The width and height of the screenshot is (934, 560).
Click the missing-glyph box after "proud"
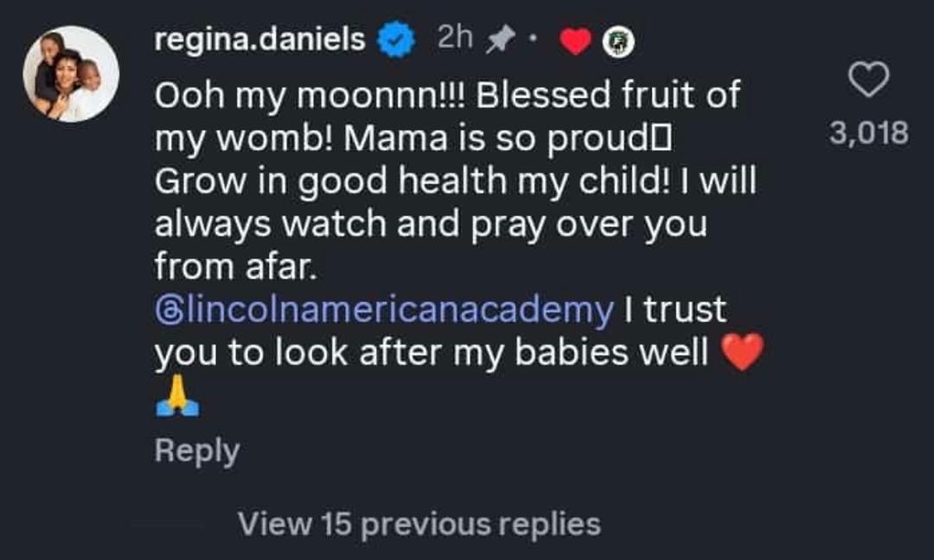(666, 139)
